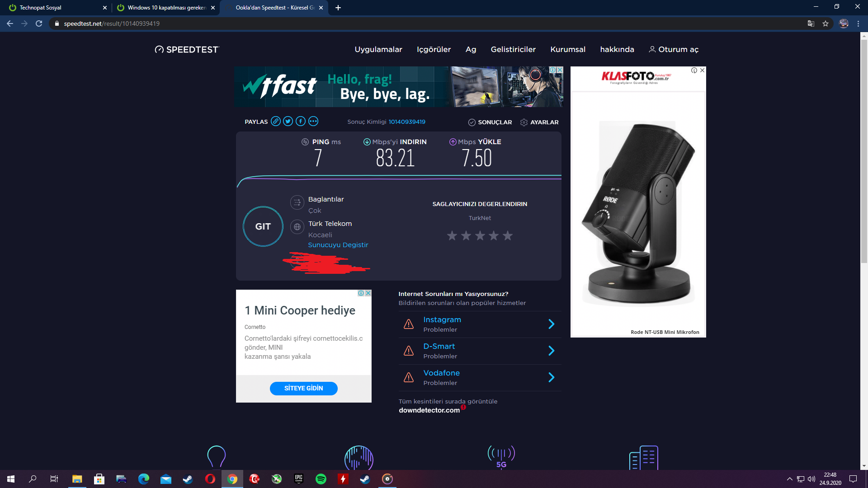This screenshot has height=488, width=868.
Task: Rate TurkNet with the fifth star
Action: point(508,236)
